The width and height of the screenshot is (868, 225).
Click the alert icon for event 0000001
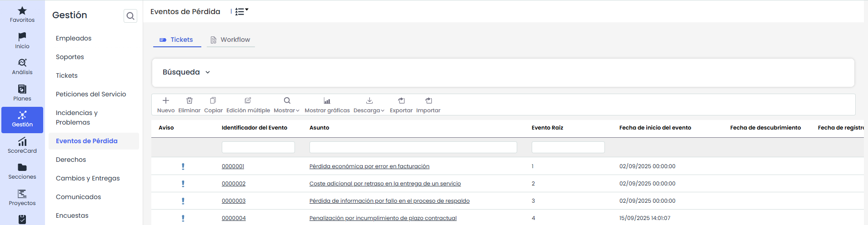pyautogui.click(x=183, y=166)
